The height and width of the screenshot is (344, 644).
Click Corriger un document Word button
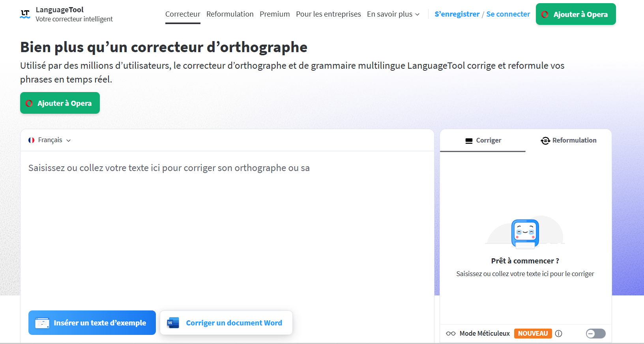pos(226,323)
